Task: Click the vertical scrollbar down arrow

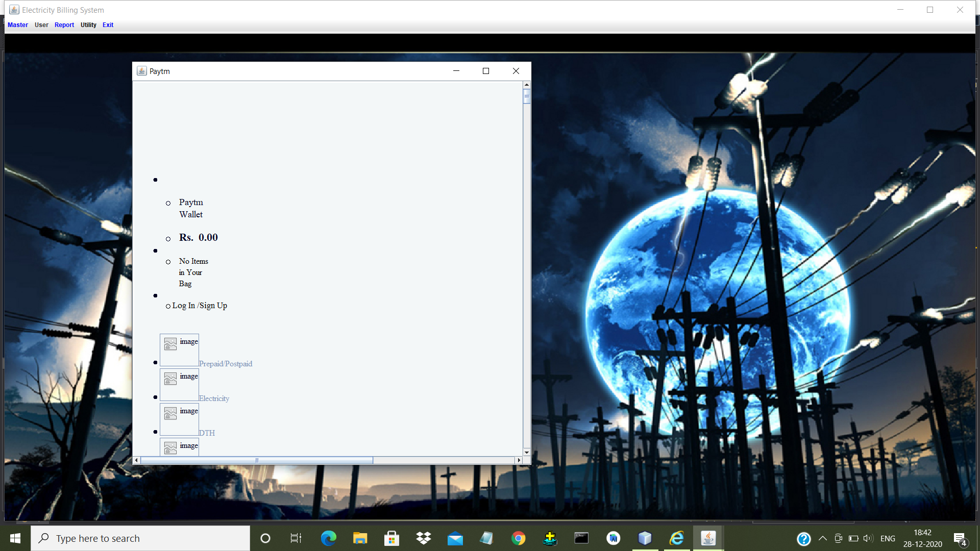Action: click(x=527, y=452)
